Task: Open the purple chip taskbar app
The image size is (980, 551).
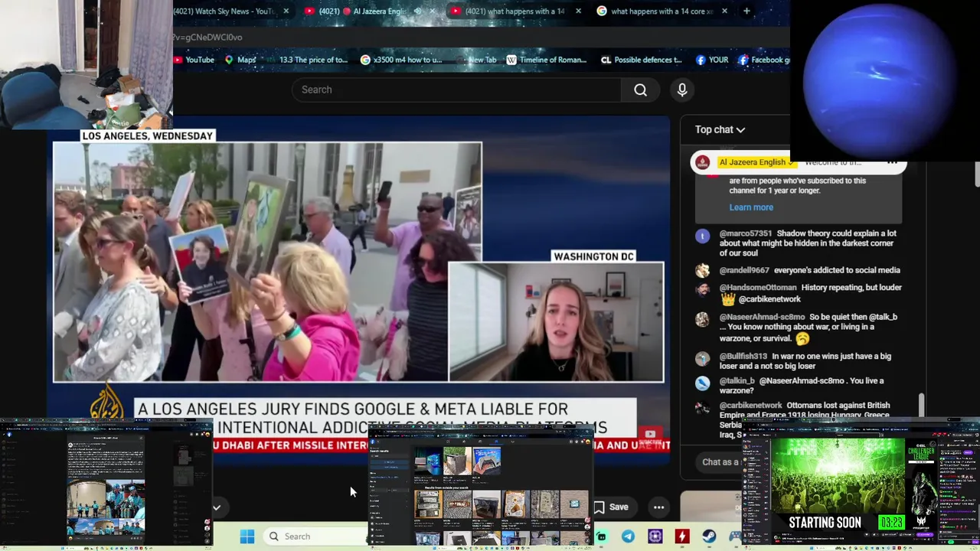Action: coord(655,536)
